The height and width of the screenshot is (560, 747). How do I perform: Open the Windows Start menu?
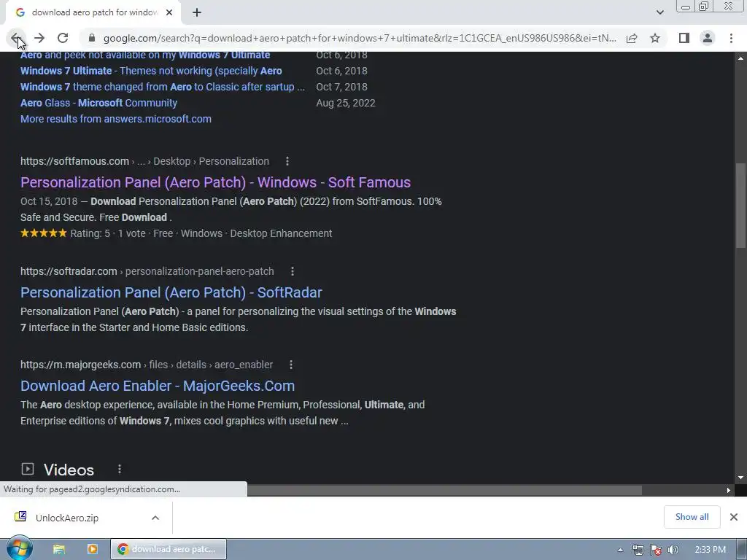pyautogui.click(x=19, y=549)
